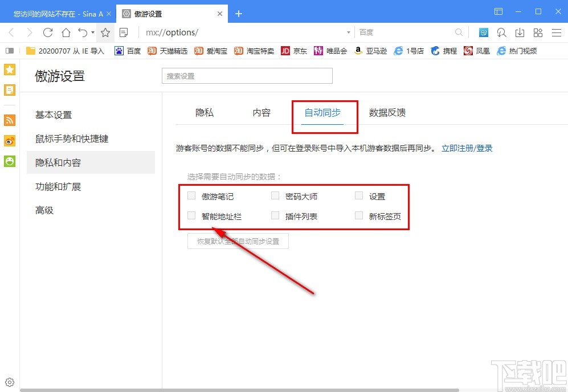Toggle the 插件列表 sync checkbox
Image resolution: width=568 pixels, height=392 pixels.
275,215
